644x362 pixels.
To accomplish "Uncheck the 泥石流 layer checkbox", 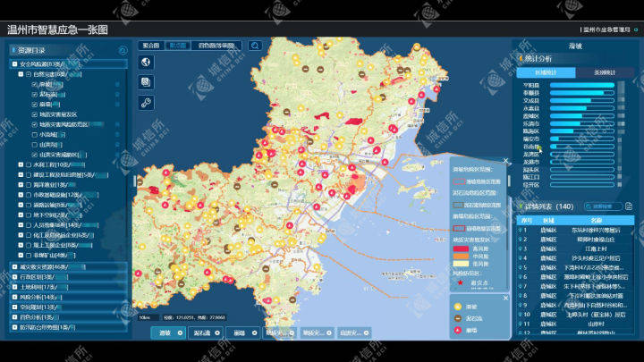I will pyautogui.click(x=35, y=95).
